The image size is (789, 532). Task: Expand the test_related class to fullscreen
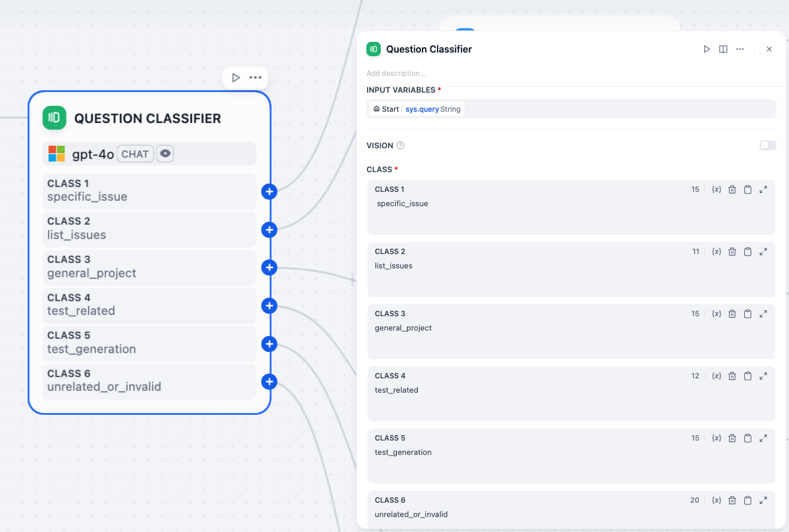coord(763,375)
